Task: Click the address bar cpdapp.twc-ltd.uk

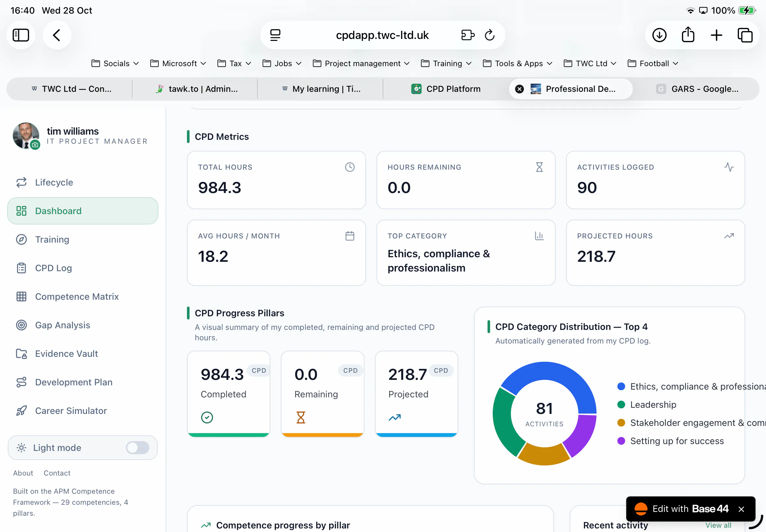Action: [x=382, y=35]
